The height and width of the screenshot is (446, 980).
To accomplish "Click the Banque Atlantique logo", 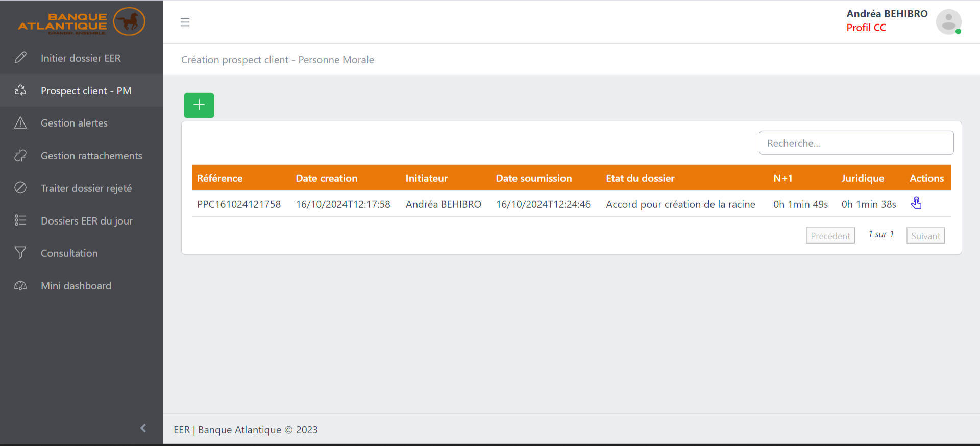I will pos(82,22).
